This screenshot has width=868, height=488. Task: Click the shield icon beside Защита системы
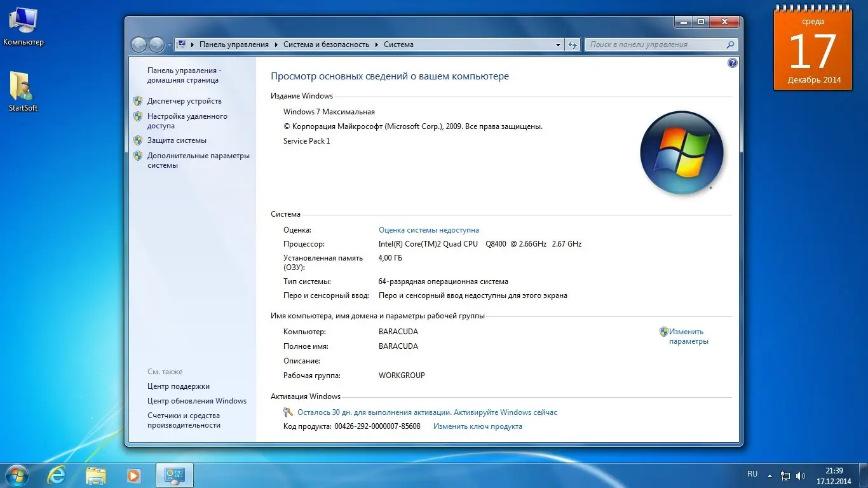pos(138,140)
